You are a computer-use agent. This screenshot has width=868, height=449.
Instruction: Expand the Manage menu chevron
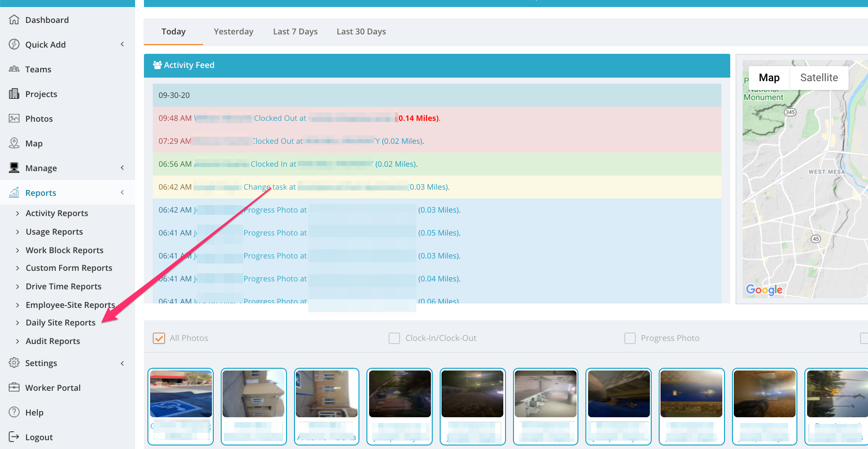click(122, 168)
